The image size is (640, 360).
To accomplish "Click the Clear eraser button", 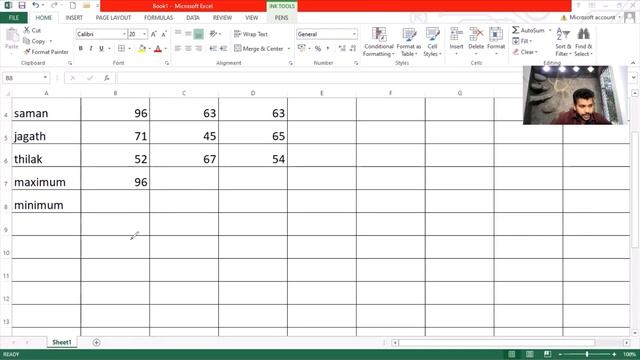I will click(525, 52).
